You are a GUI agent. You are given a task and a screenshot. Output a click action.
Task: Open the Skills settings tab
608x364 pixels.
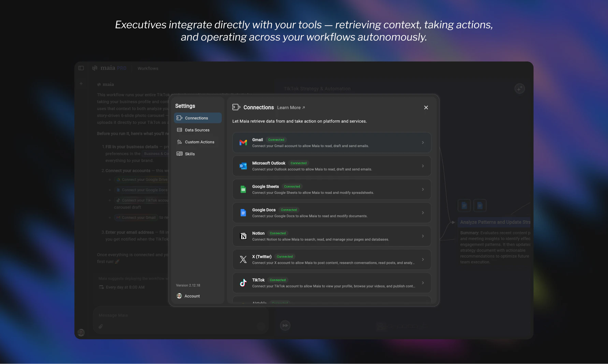click(x=198, y=154)
